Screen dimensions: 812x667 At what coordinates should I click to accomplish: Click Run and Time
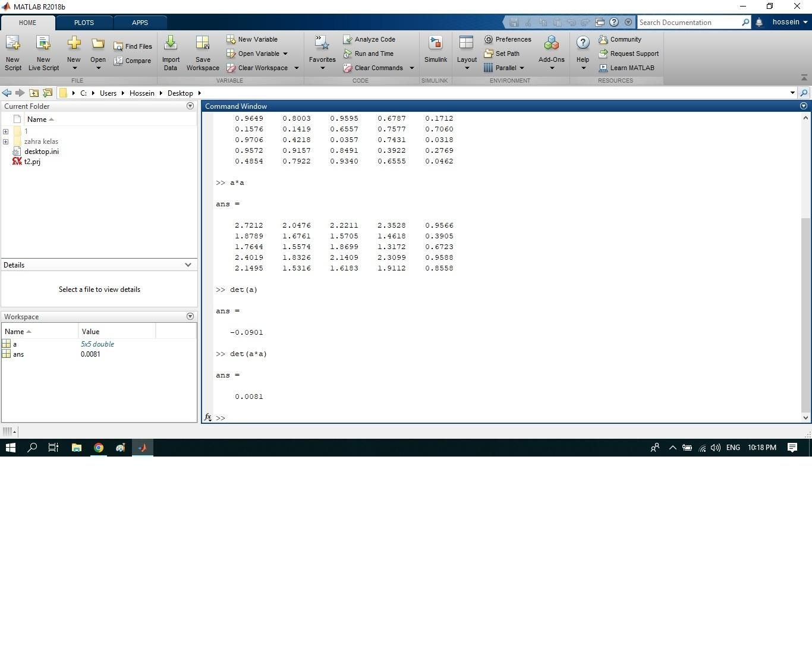(x=369, y=54)
